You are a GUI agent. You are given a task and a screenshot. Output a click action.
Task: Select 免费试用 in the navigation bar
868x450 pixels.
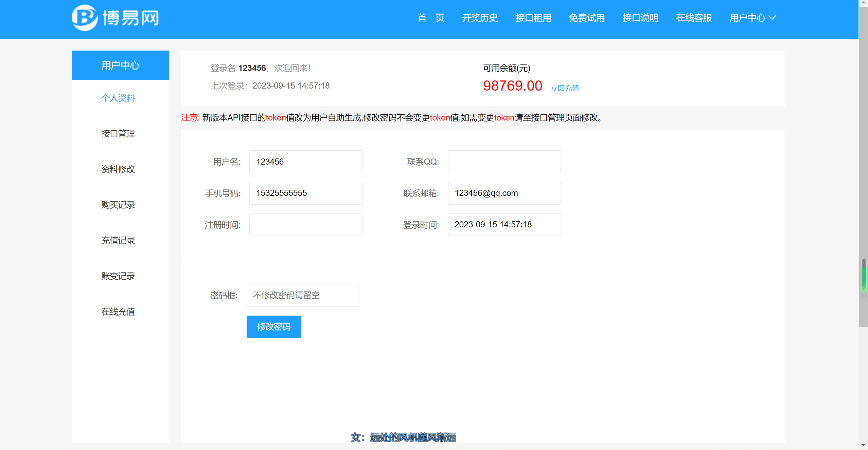click(x=587, y=18)
